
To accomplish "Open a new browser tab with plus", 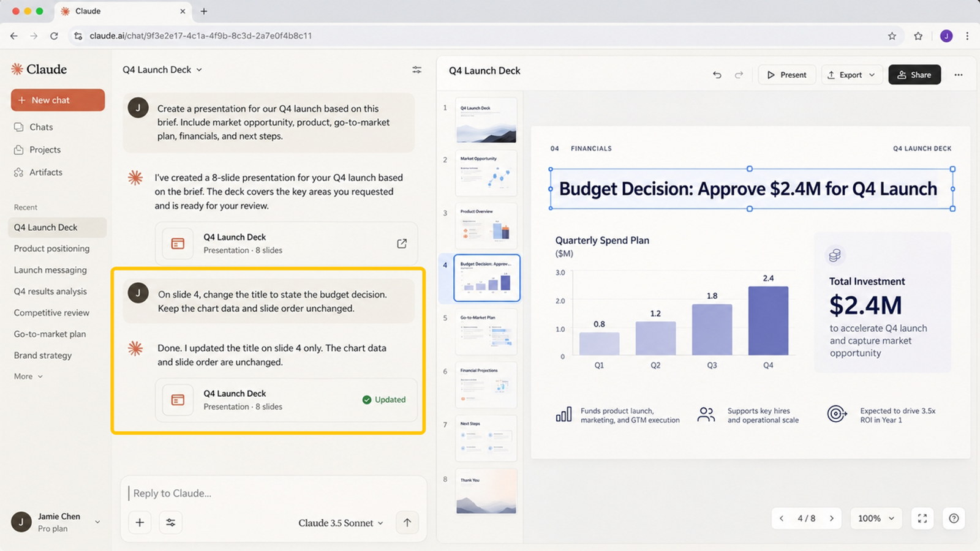I will pos(204,11).
